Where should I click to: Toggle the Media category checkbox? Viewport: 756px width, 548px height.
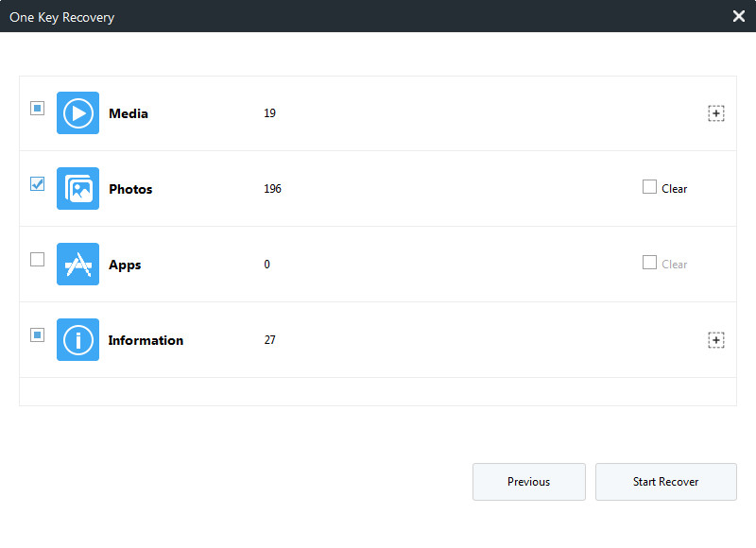tap(37, 108)
